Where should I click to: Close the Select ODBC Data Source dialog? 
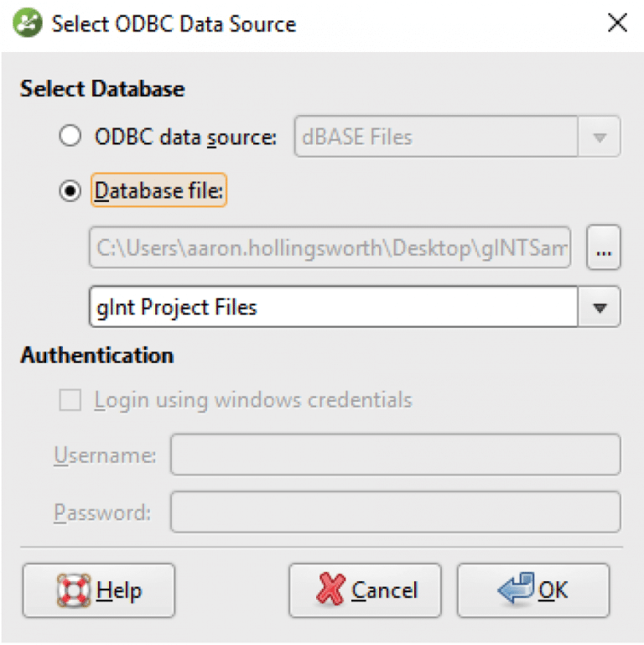click(617, 23)
